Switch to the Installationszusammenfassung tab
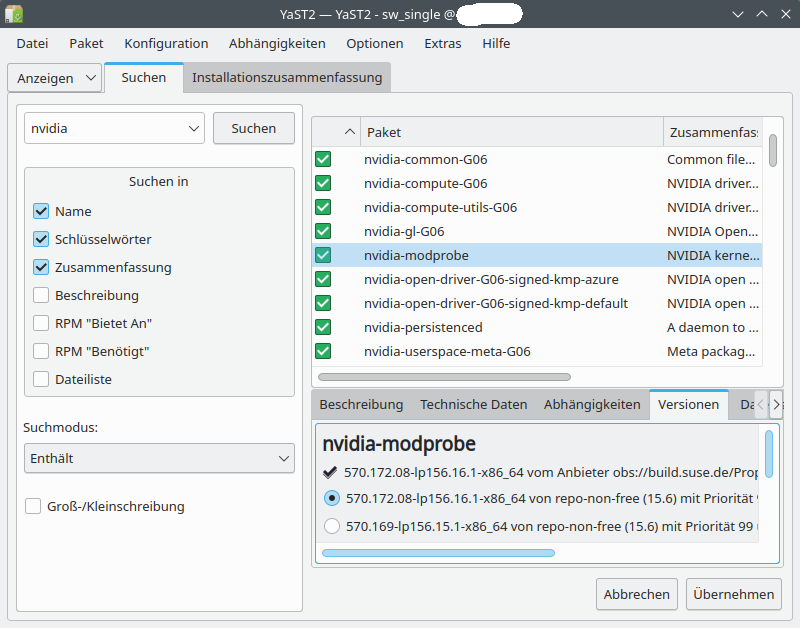 pyautogui.click(x=287, y=78)
